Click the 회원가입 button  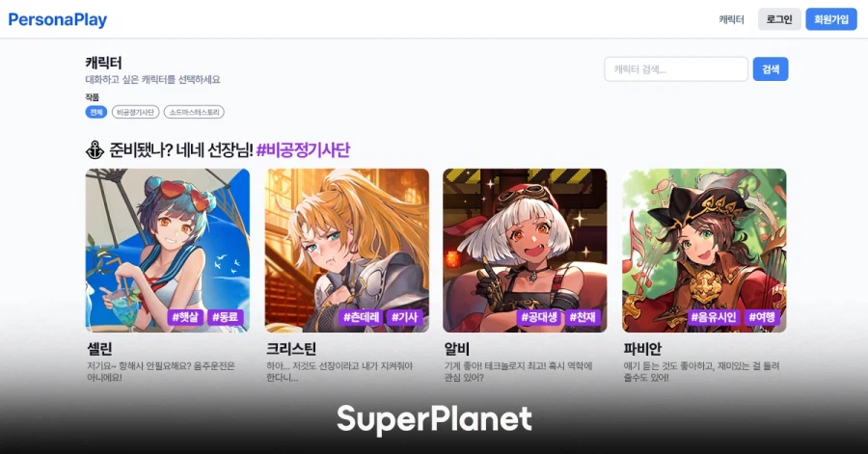click(831, 19)
